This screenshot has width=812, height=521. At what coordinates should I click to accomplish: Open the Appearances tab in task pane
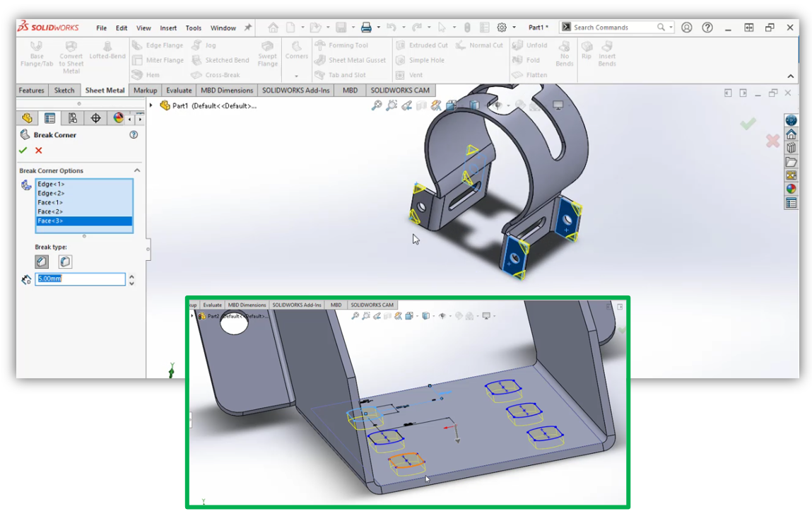791,189
